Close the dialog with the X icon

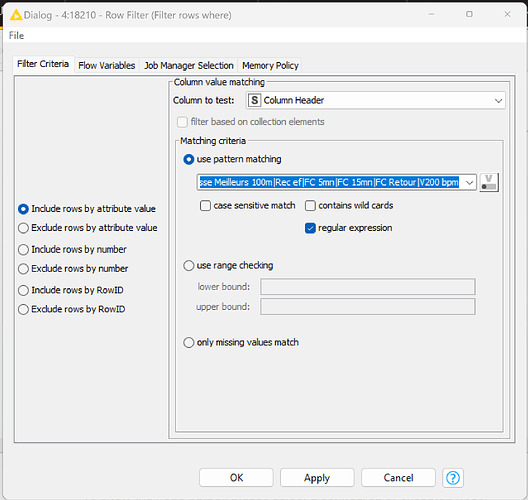(507, 14)
